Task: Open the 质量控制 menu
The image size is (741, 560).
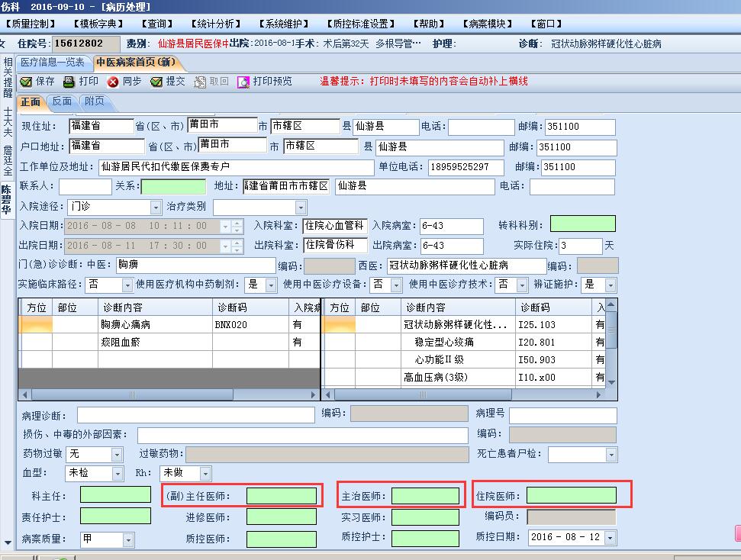Action: pyautogui.click(x=31, y=24)
